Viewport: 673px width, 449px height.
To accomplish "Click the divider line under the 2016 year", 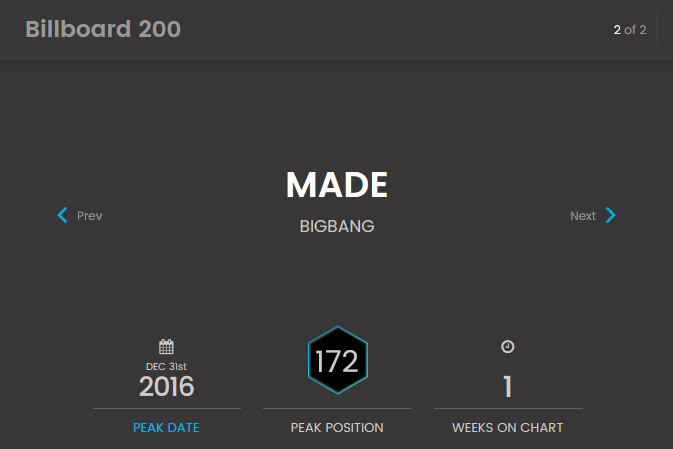I will [x=167, y=408].
